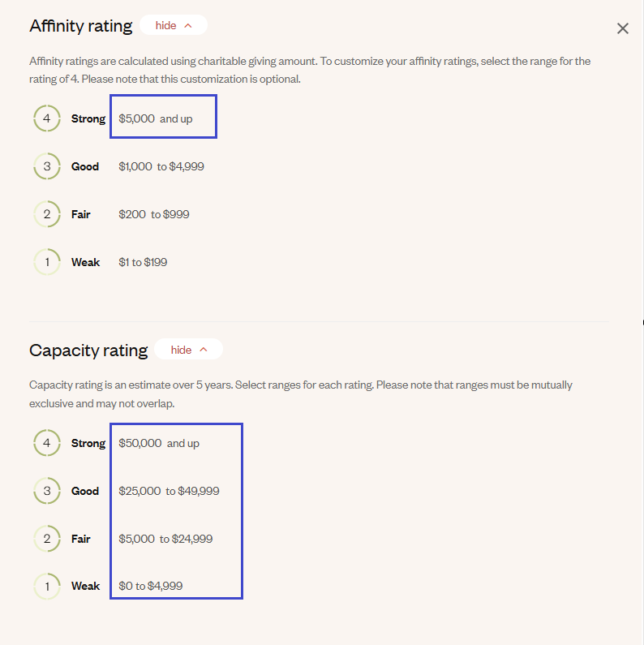Edit Capacity Fair $5,000 to $24,999 range
This screenshot has height=645, width=644.
[165, 539]
